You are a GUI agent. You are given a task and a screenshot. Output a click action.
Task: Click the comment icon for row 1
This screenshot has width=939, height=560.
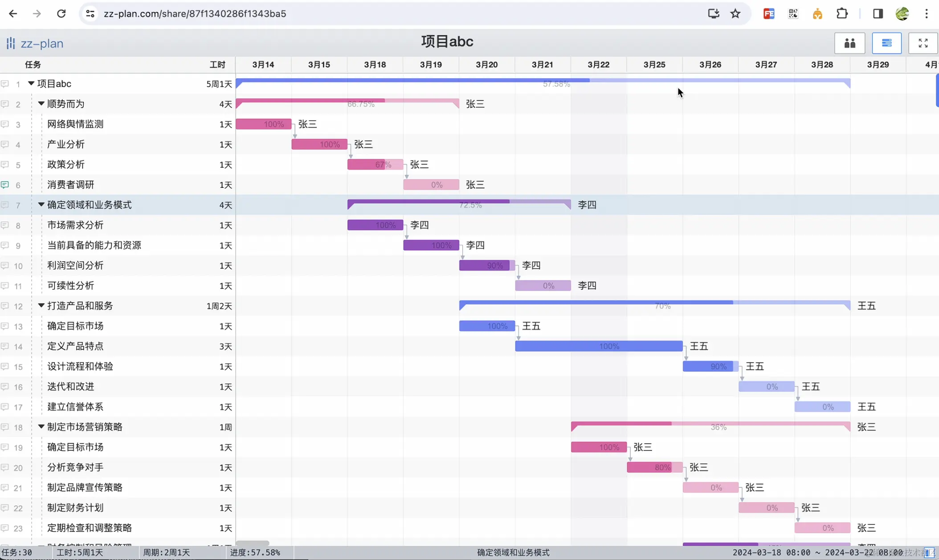click(x=5, y=84)
